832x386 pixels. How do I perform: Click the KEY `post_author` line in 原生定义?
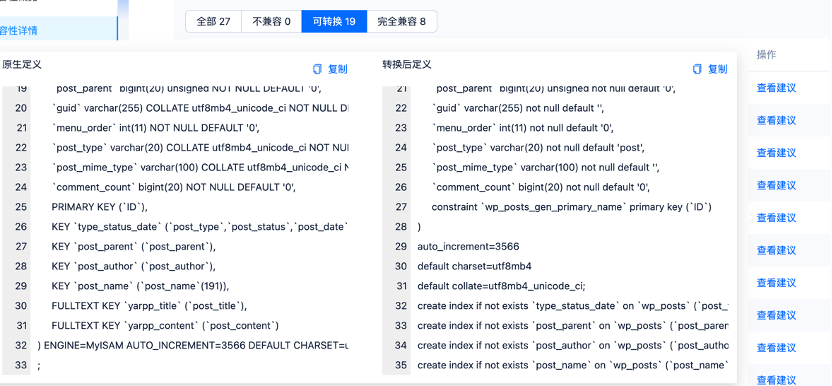(134, 266)
